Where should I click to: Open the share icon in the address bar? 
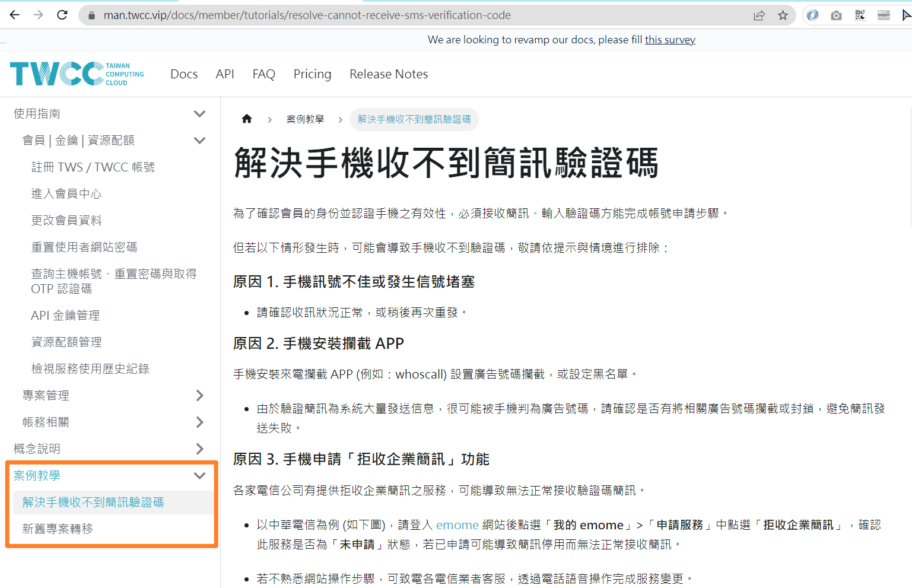[x=760, y=15]
